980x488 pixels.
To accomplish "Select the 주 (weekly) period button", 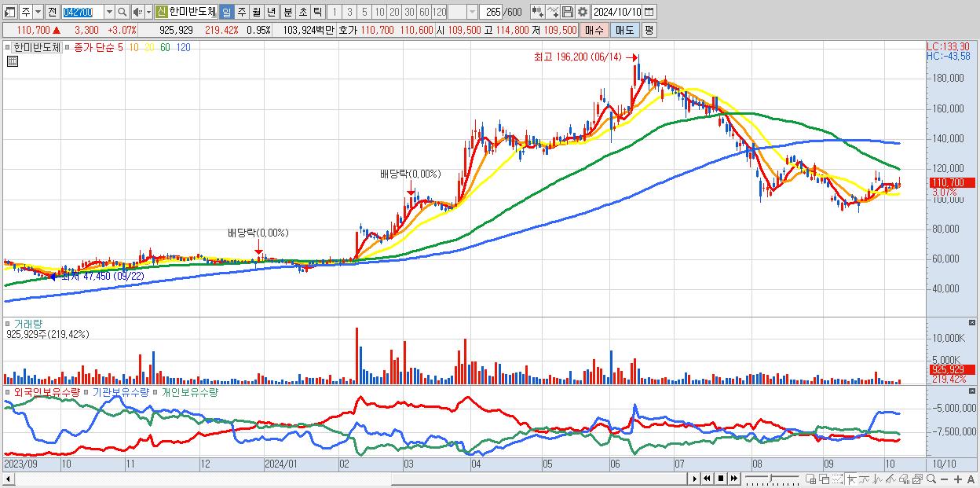I will coord(241,12).
